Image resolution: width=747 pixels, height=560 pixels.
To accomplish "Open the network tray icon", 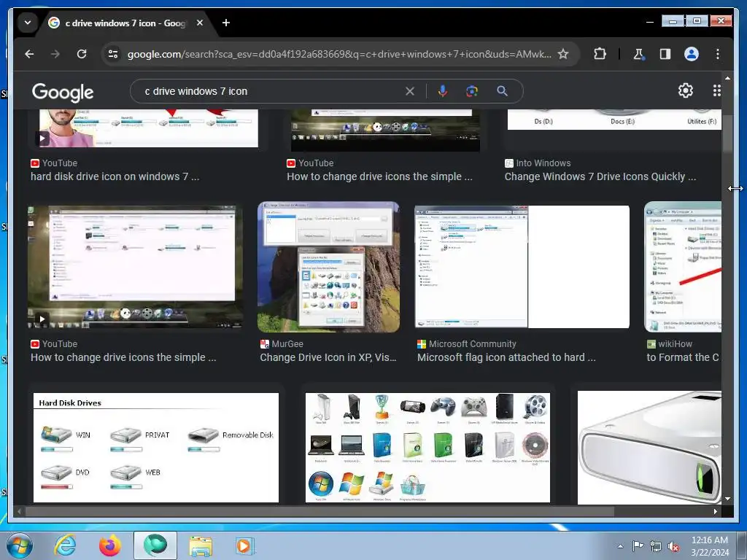I will 656,547.
